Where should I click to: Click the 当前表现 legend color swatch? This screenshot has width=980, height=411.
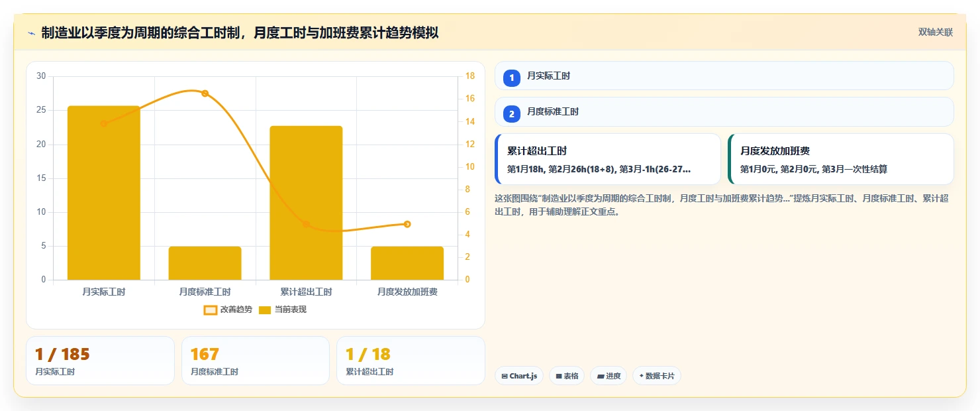pos(265,310)
